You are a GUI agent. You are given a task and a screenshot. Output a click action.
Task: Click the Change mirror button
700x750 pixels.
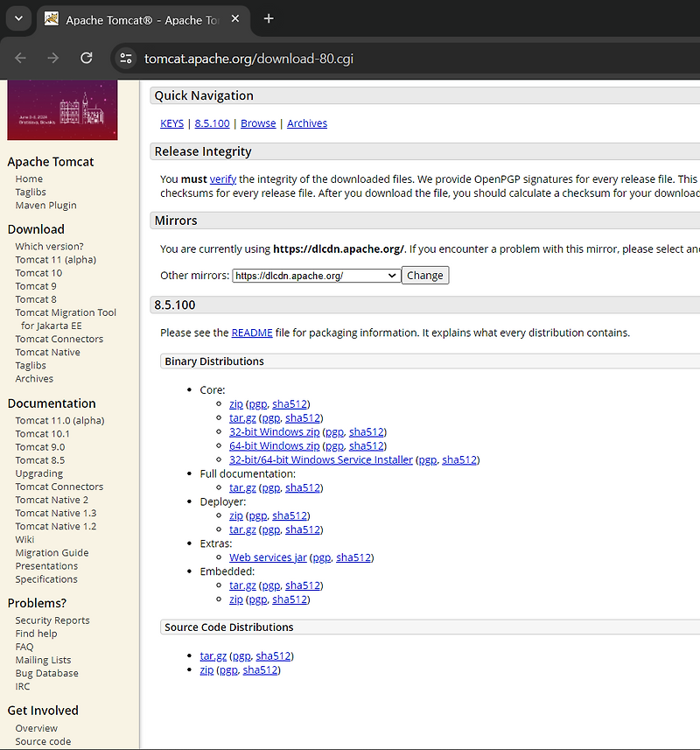click(425, 276)
